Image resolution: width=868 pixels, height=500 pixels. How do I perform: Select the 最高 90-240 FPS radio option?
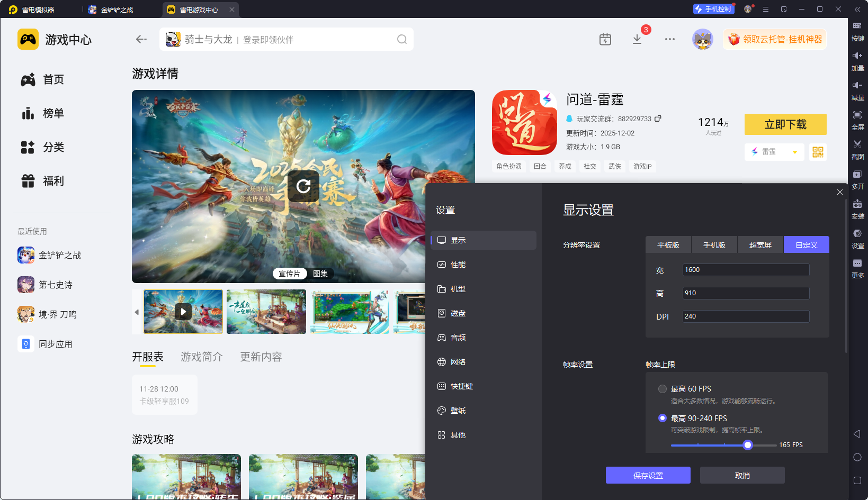click(662, 418)
